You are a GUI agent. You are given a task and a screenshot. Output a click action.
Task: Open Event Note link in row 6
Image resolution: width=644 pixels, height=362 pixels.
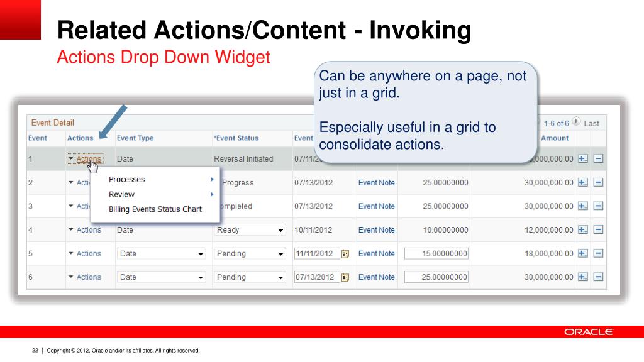pyautogui.click(x=376, y=277)
